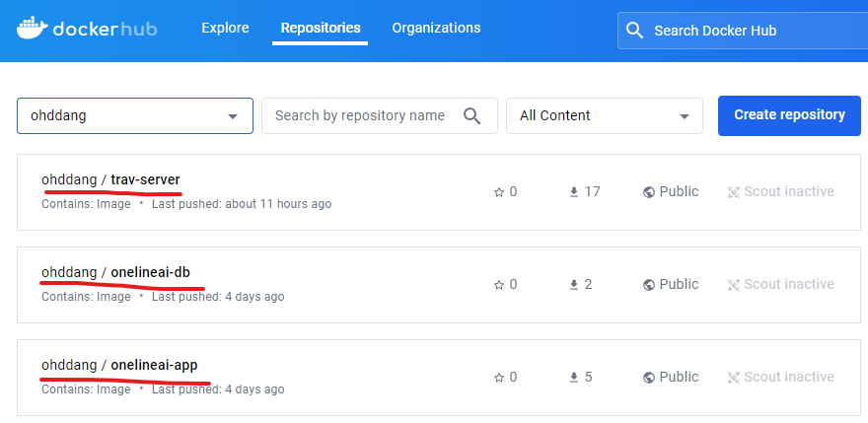The width and height of the screenshot is (868, 423).
Task: Click the globe icon on onelineai-app row
Action: point(649,378)
